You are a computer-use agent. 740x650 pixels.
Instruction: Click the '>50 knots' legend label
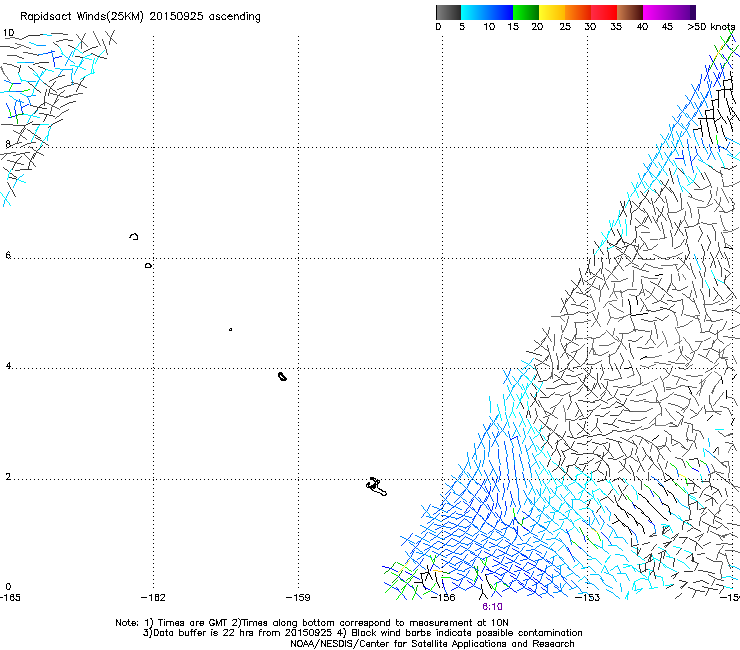pos(711,27)
